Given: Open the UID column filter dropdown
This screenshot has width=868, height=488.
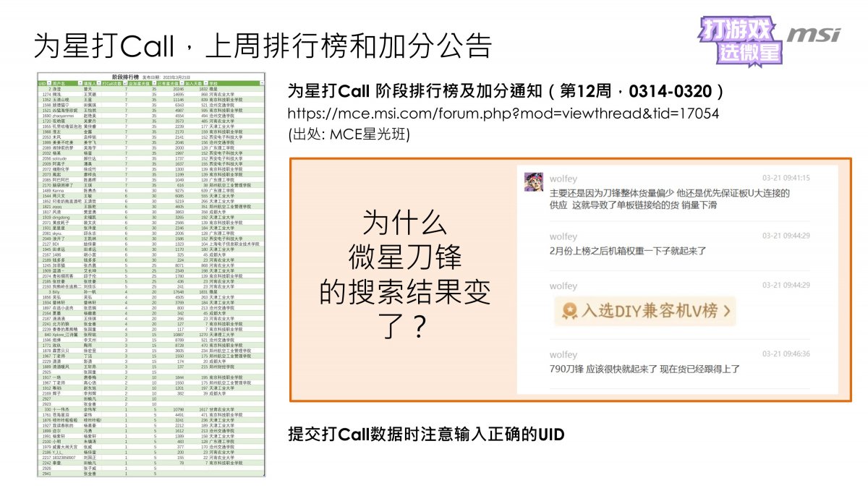Looking at the screenshot, I should (48, 84).
